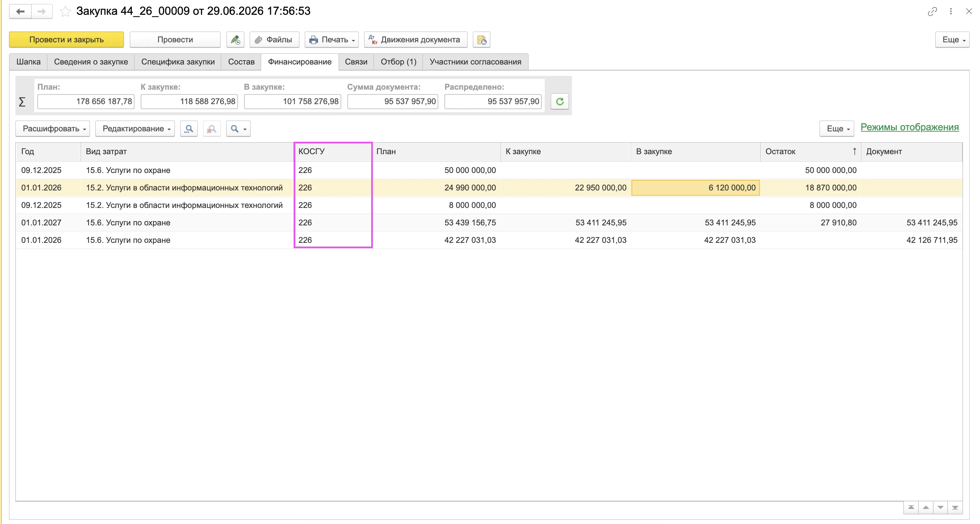Refresh totals with green circular arrow
Screen dimensions: 980x524
559,102
